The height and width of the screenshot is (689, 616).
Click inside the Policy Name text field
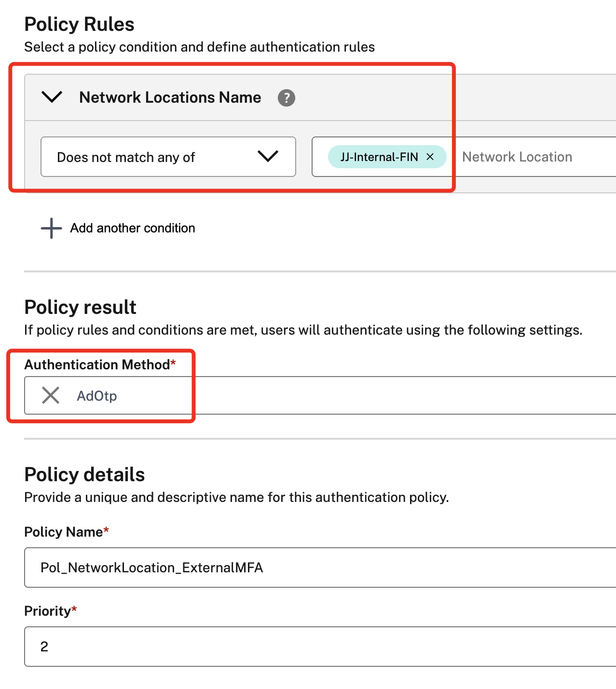click(320, 567)
